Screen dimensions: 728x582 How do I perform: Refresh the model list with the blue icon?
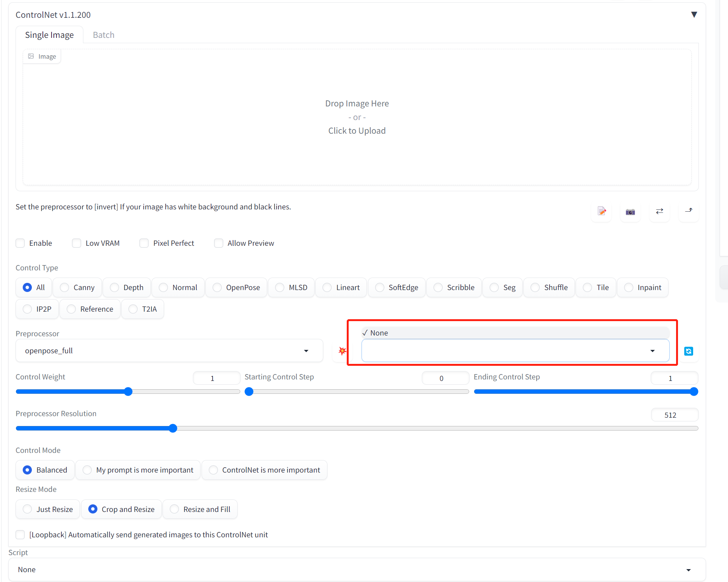coord(689,351)
